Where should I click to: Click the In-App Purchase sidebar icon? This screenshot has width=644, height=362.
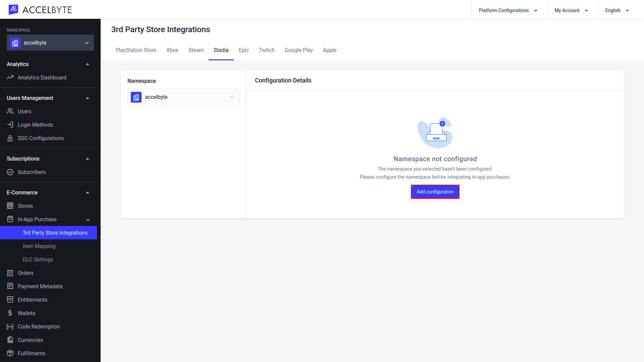[x=10, y=219]
